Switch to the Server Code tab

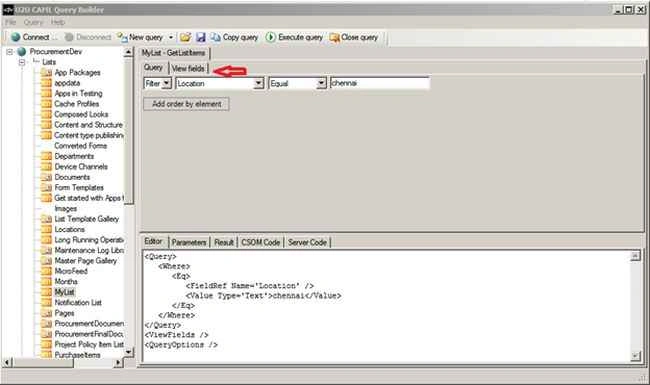point(307,242)
